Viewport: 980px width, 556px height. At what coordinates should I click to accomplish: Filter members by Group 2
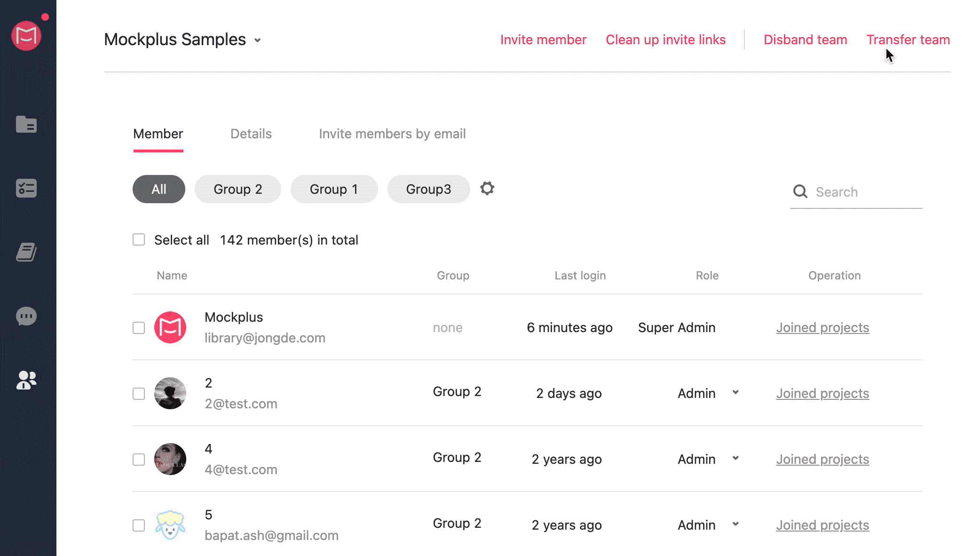click(238, 189)
